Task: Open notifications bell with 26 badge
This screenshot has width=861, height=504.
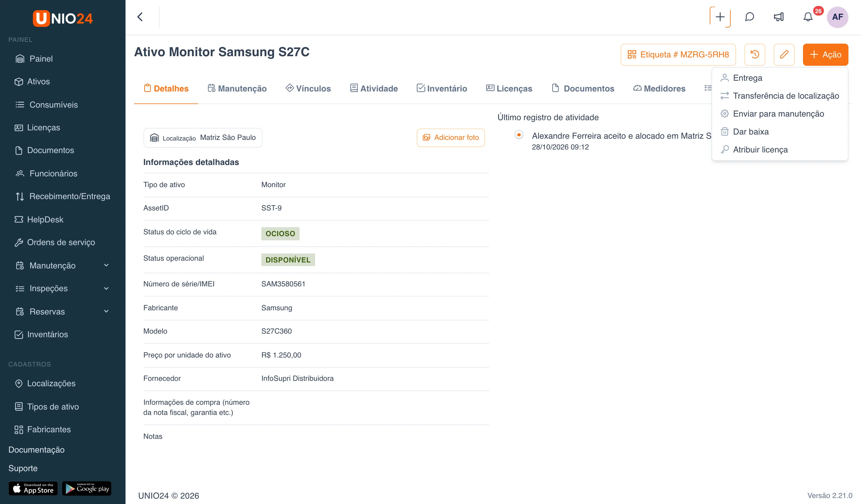Action: pos(808,17)
